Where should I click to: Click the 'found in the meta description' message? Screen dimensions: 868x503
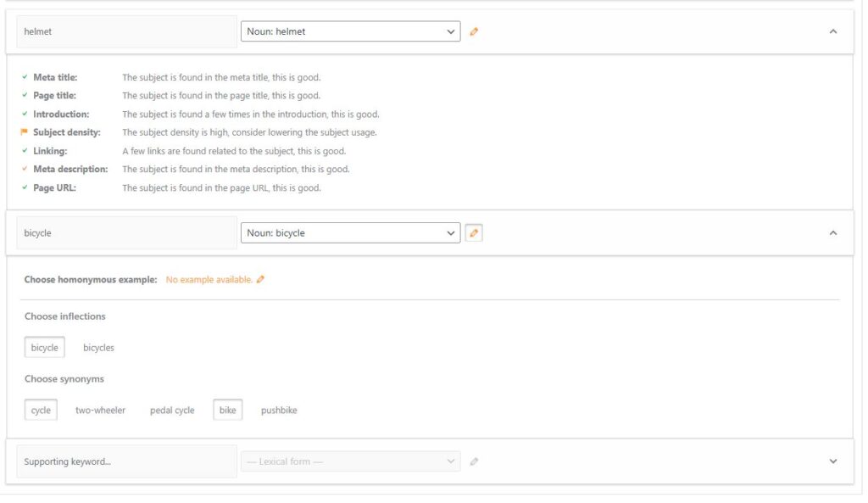pos(236,169)
